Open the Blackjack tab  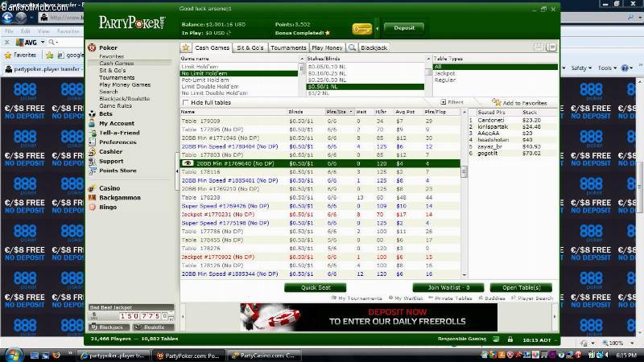point(374,47)
